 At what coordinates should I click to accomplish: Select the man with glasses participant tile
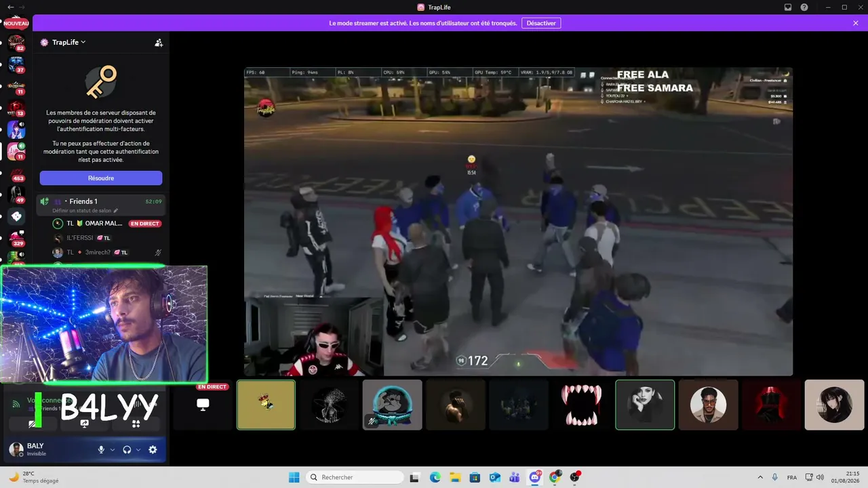(x=708, y=405)
